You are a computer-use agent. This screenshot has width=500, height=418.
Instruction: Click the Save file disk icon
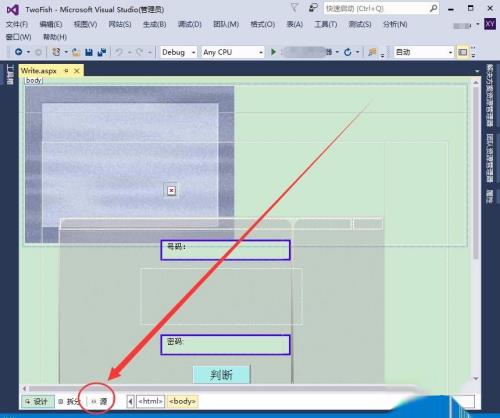point(89,52)
